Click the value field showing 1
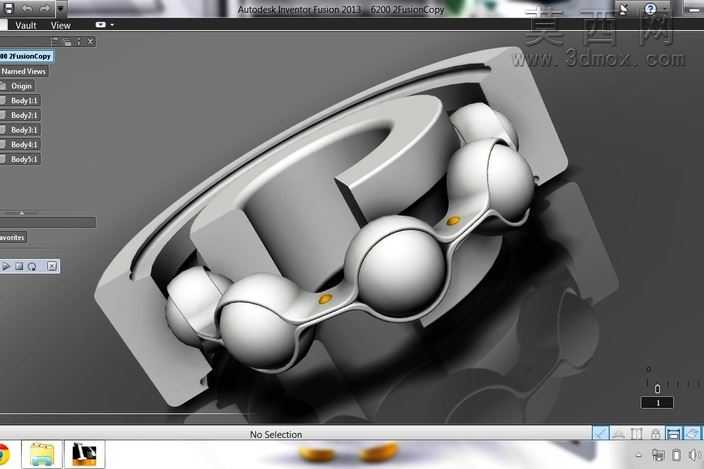The image size is (704, 469). (657, 403)
